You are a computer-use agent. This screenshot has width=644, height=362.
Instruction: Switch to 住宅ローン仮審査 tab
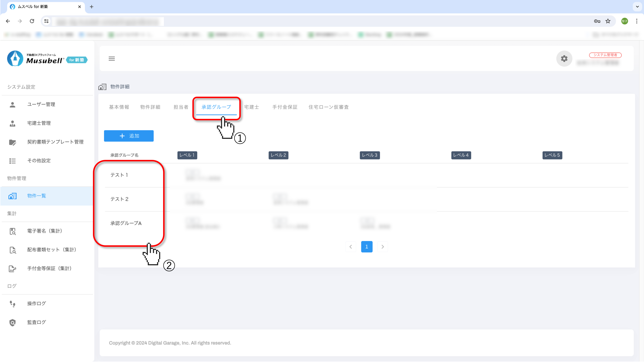(328, 107)
